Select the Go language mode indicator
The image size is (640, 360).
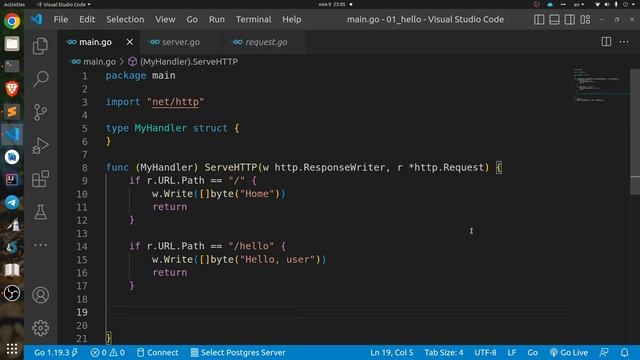[x=533, y=352]
